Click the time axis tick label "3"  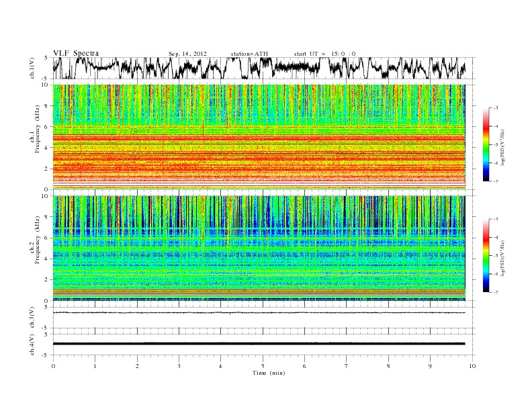tap(179, 366)
